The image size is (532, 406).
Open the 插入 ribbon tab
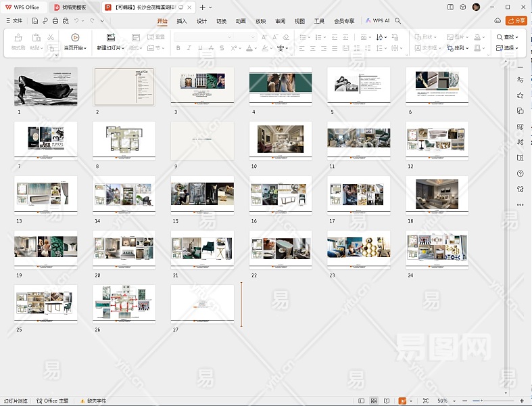182,21
